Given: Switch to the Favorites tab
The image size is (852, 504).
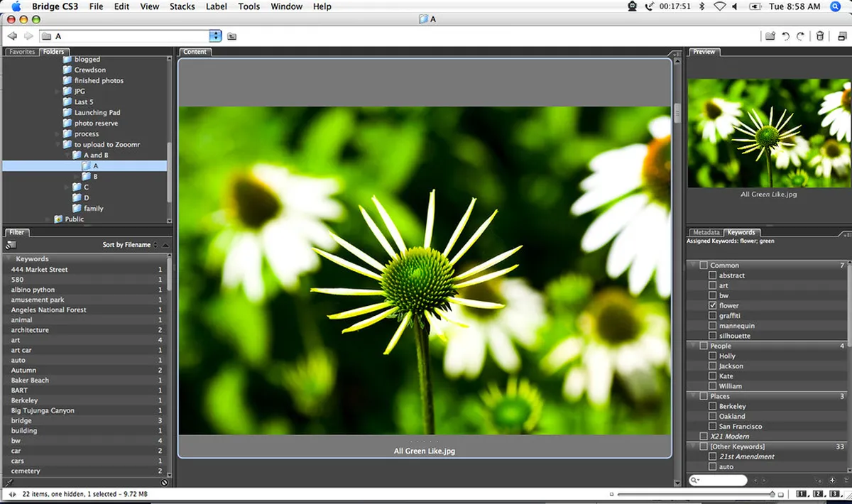Looking at the screenshot, I should point(22,52).
